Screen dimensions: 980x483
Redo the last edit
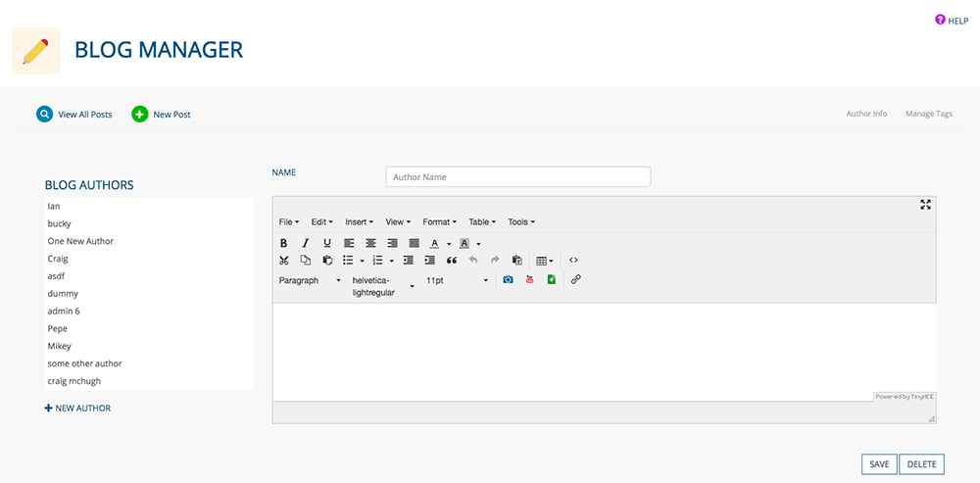[495, 260]
